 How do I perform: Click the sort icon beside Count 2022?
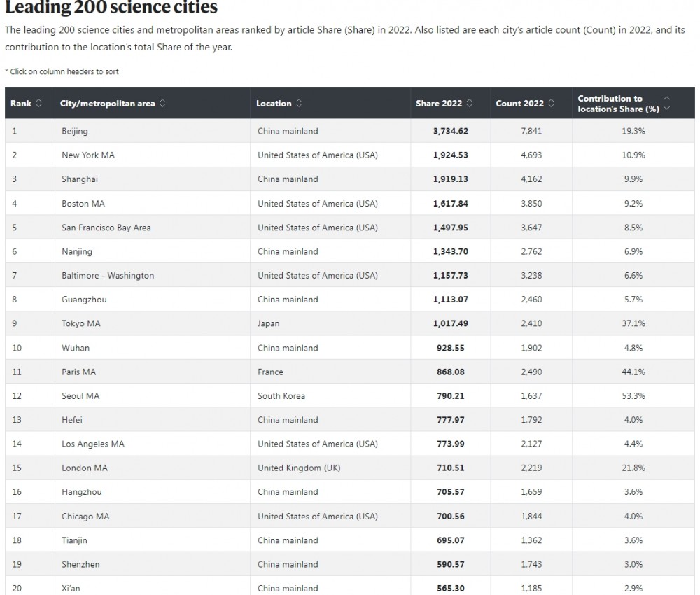(551, 104)
